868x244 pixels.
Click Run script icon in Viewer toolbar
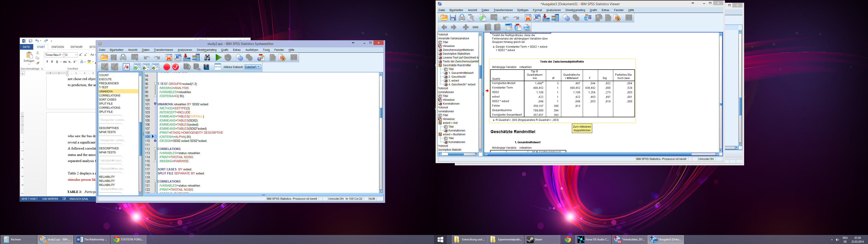tap(617, 18)
